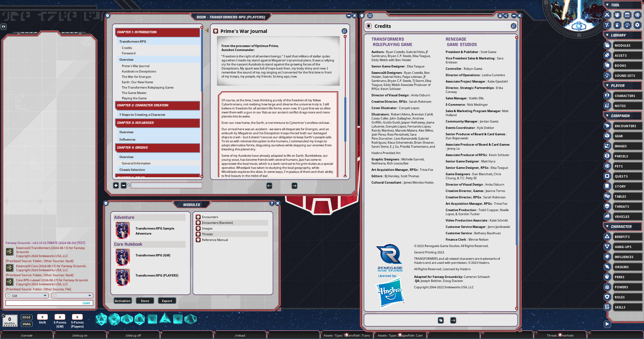Unlock the Credits window padlock

pyautogui.click(x=501, y=15)
